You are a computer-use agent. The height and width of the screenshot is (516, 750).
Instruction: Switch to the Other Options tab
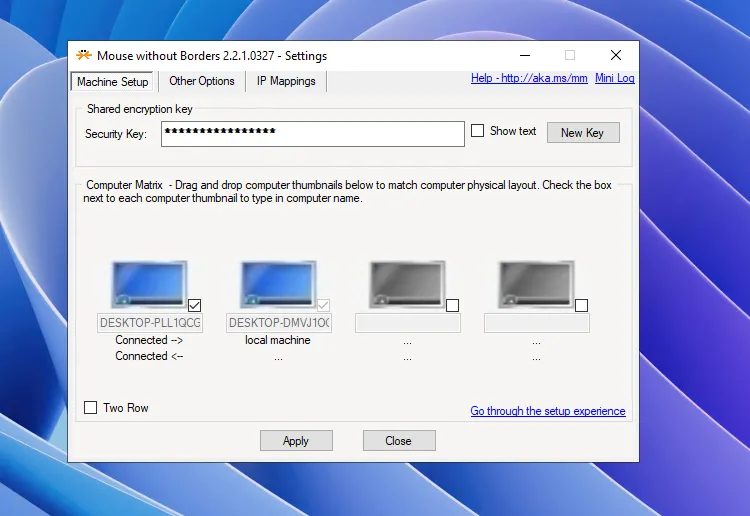201,81
